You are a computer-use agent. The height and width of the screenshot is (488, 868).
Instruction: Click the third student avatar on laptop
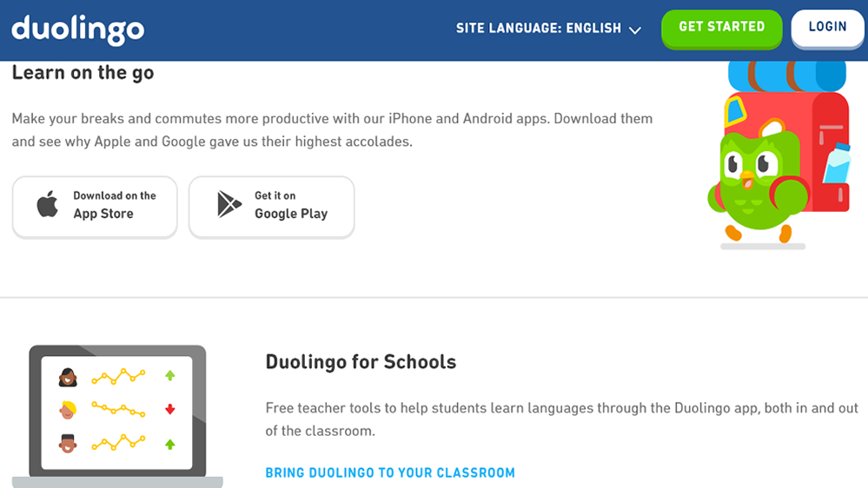pos(68,443)
